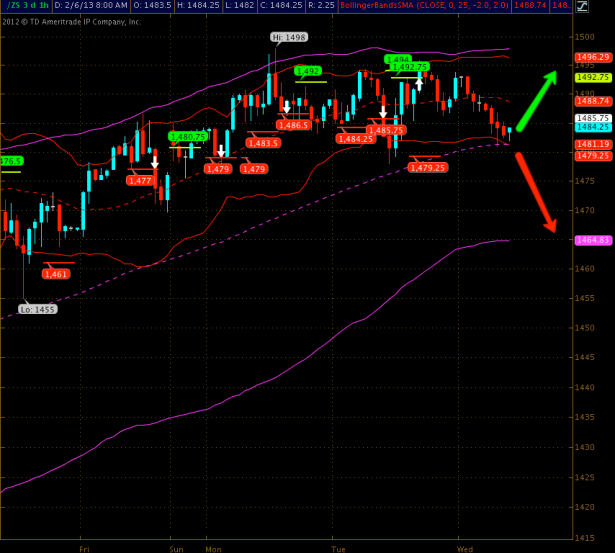The height and width of the screenshot is (553, 615).
Task: Click the large red downward arrow
Action: (x=536, y=192)
